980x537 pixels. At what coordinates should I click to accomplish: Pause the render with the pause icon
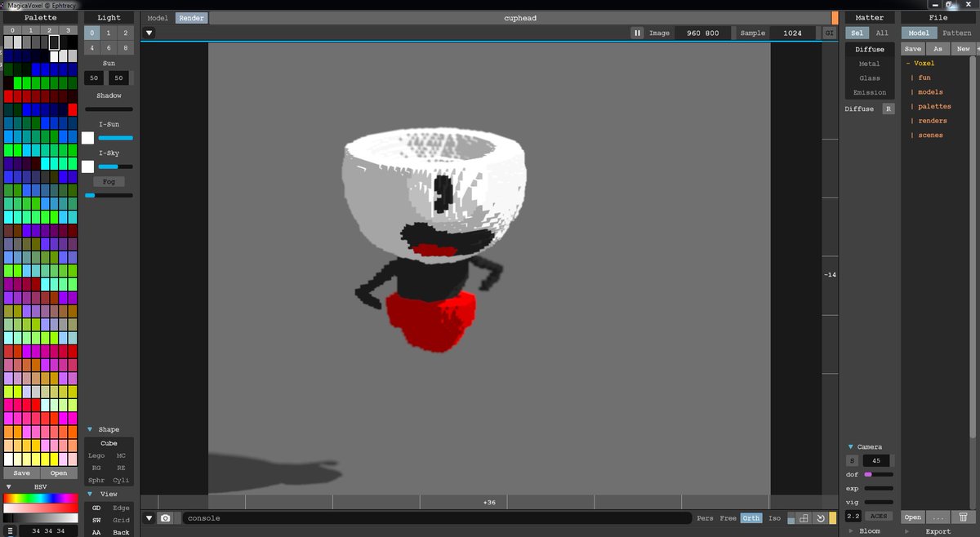[637, 33]
